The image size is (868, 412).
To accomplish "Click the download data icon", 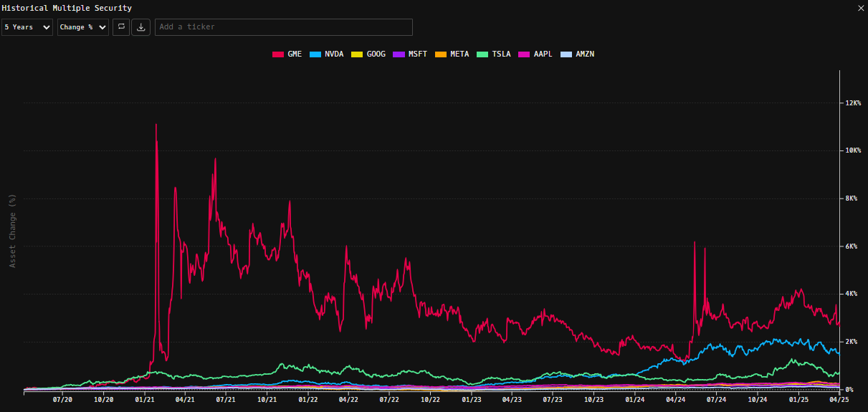I will click(141, 27).
